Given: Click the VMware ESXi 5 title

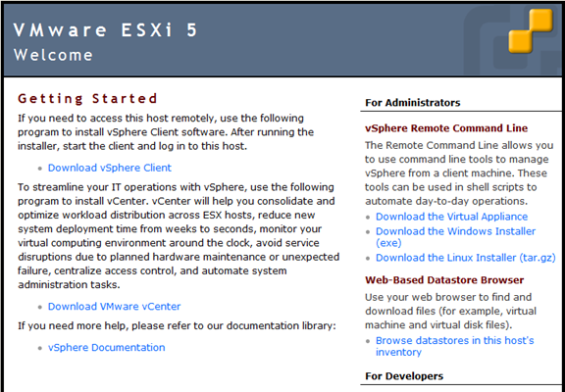Looking at the screenshot, I should tap(106, 29).
